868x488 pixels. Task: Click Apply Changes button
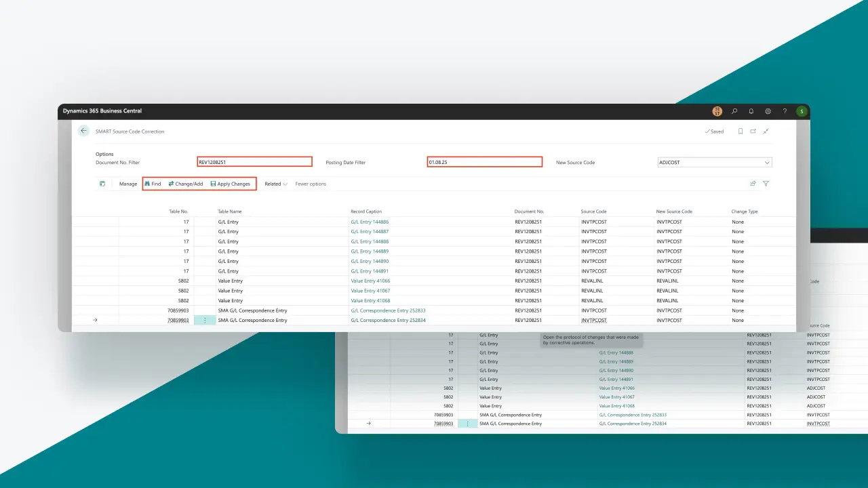tap(230, 184)
